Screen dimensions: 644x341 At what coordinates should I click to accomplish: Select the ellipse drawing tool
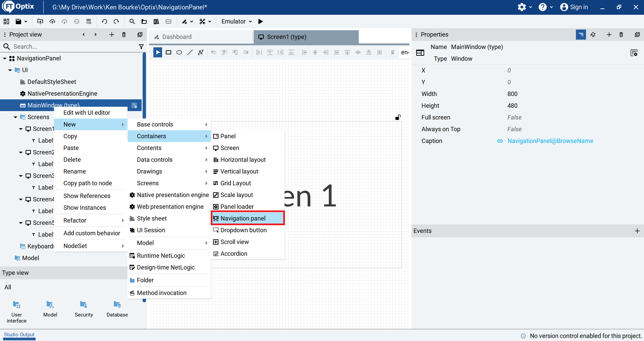pyautogui.click(x=179, y=52)
